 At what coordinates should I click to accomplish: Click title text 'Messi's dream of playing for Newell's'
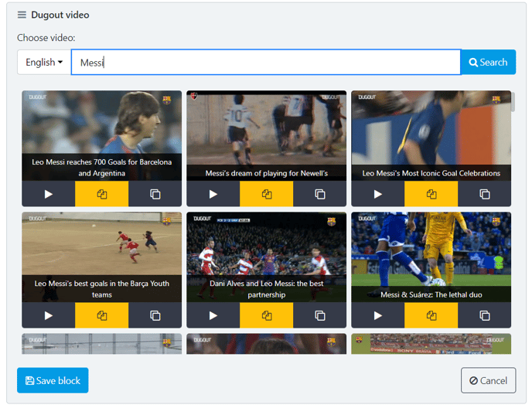(266, 173)
